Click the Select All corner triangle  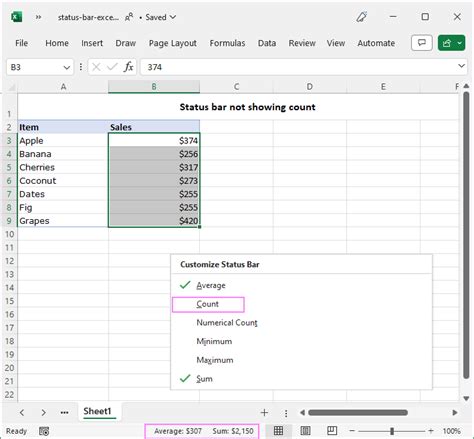coord(11,87)
